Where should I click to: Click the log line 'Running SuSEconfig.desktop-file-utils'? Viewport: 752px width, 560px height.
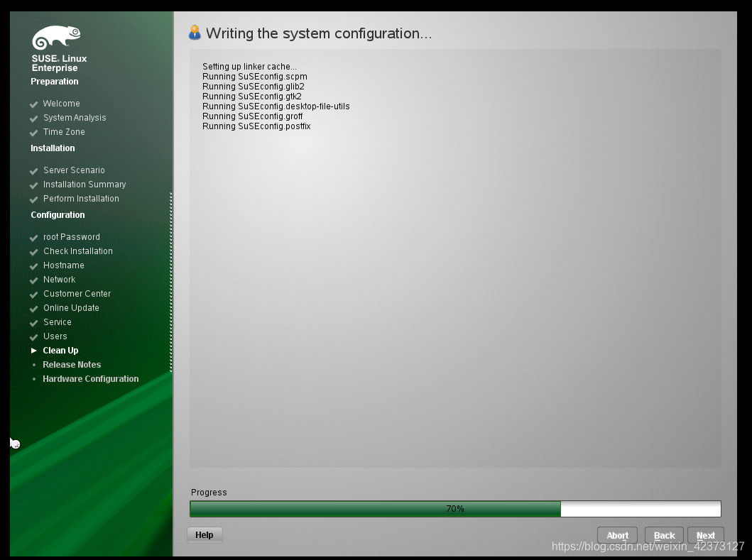coord(276,106)
